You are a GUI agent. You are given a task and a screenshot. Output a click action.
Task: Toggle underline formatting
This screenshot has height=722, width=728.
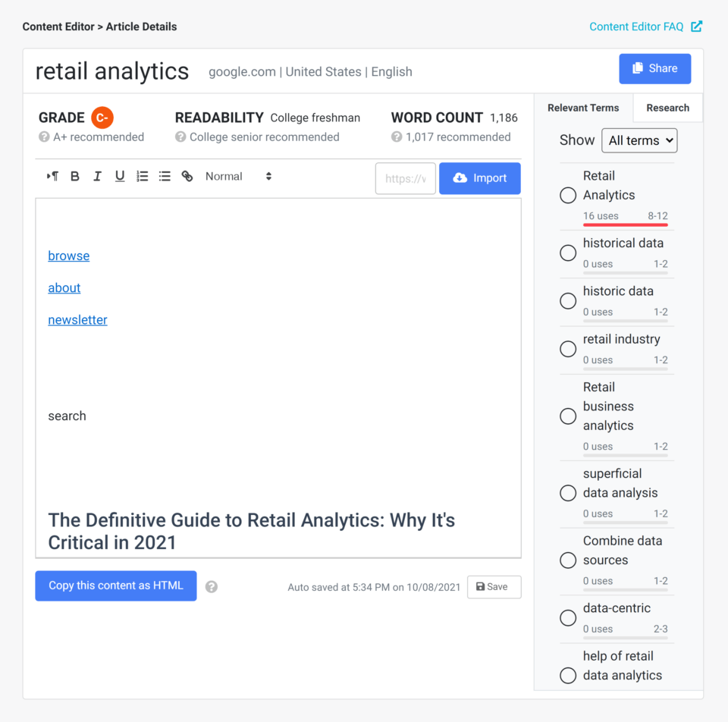[119, 176]
